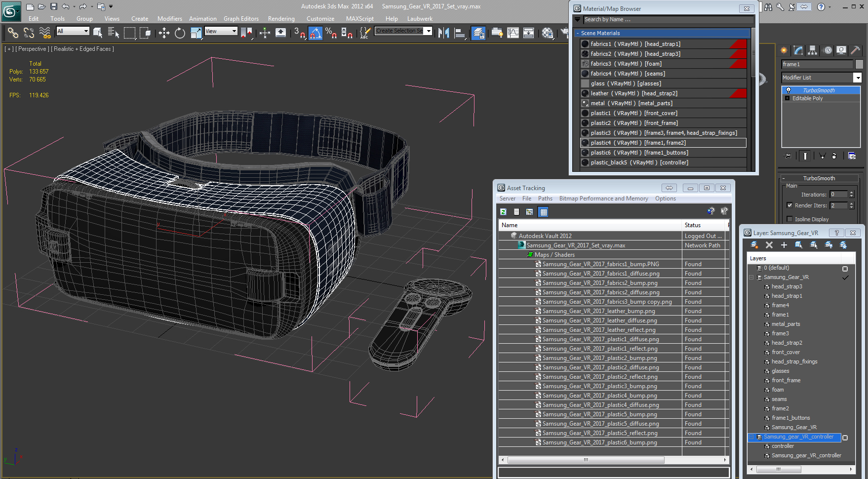Open Material/Map Browser options arrow
This screenshot has height=479, width=868.
pos(577,19)
